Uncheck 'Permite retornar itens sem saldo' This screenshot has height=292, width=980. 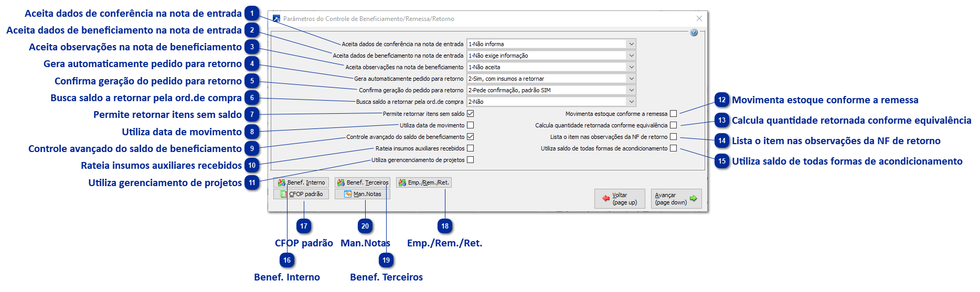471,114
